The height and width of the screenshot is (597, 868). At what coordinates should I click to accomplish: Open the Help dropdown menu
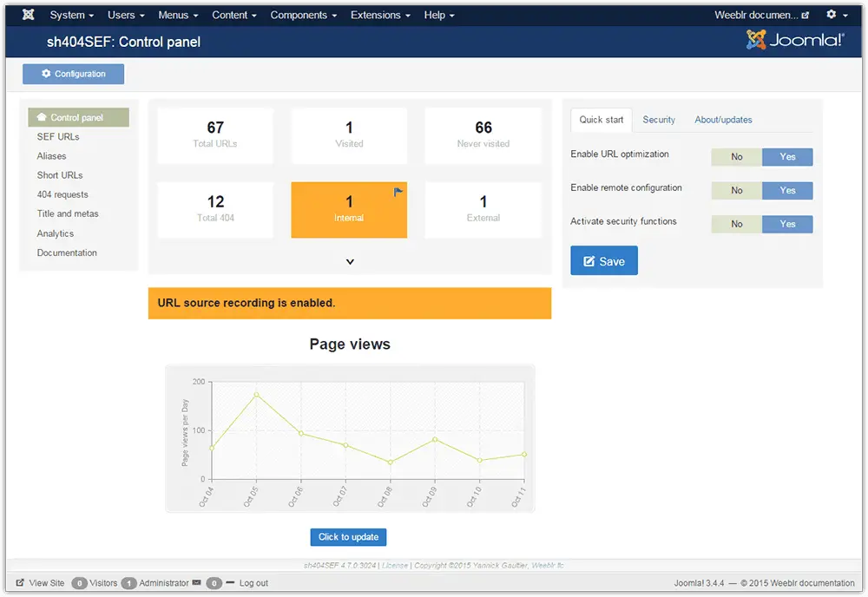[439, 15]
